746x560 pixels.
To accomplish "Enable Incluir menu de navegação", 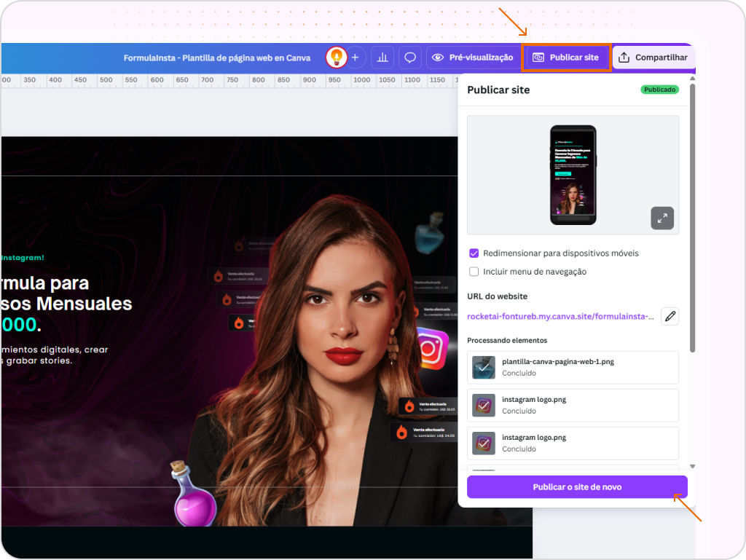I will click(x=474, y=271).
